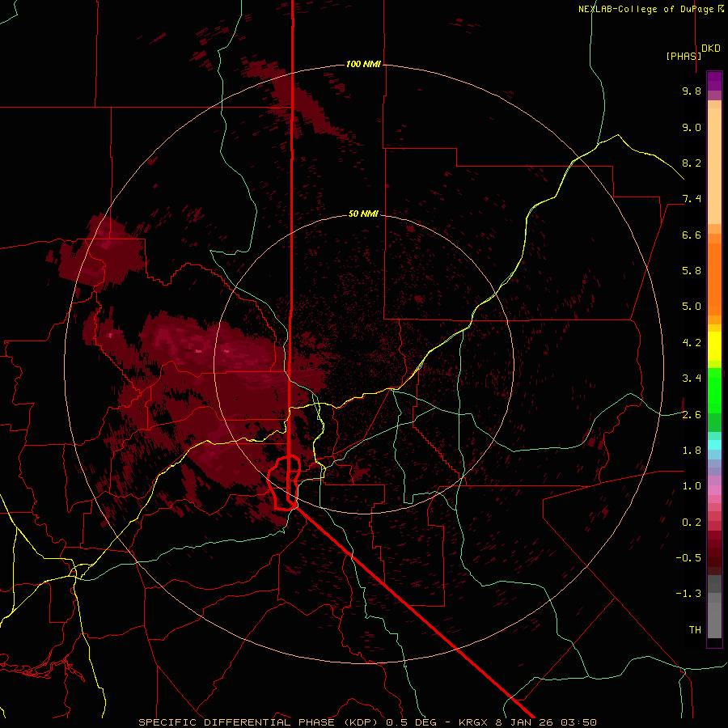Select the 8.2 scale value
Viewport: 728px width, 728px height.
click(692, 163)
